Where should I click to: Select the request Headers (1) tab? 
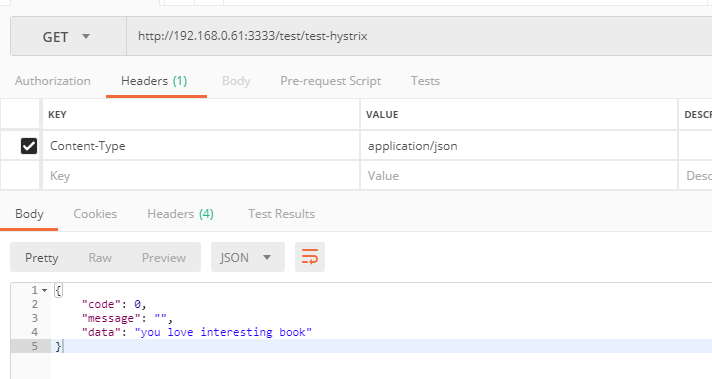point(154,81)
